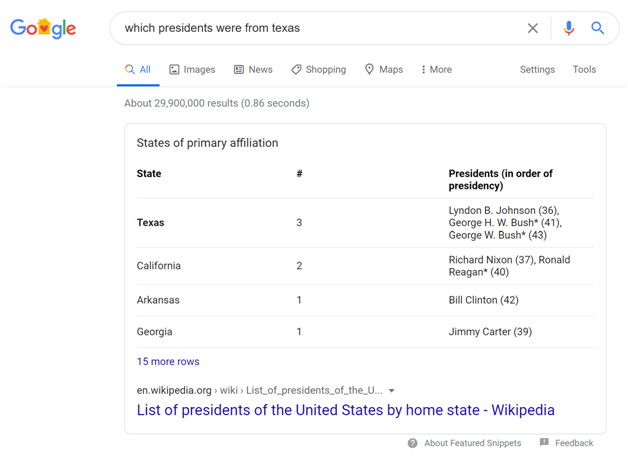This screenshot has height=461, width=628.
Task: Start voice search with microphone icon
Action: 568,28
